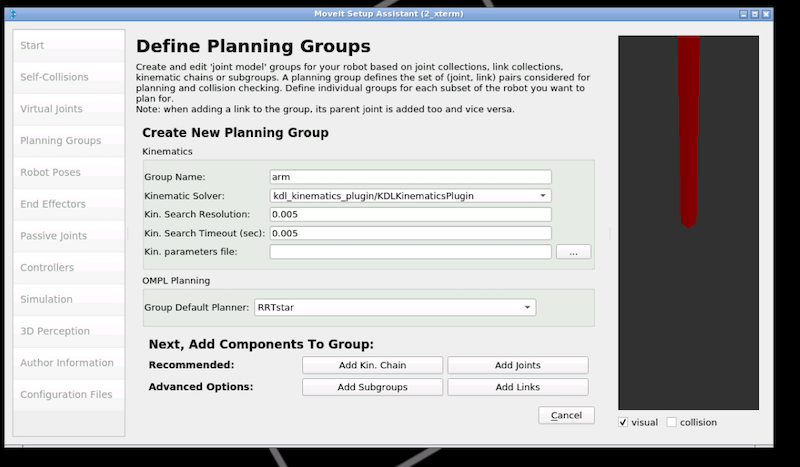
Task: Switch to End Effectors section
Action: click(53, 204)
